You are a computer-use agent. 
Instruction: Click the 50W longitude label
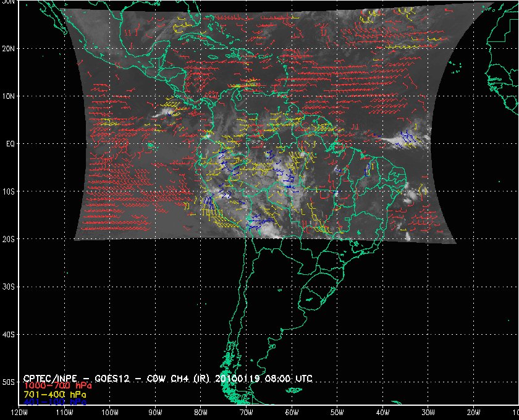(337, 413)
